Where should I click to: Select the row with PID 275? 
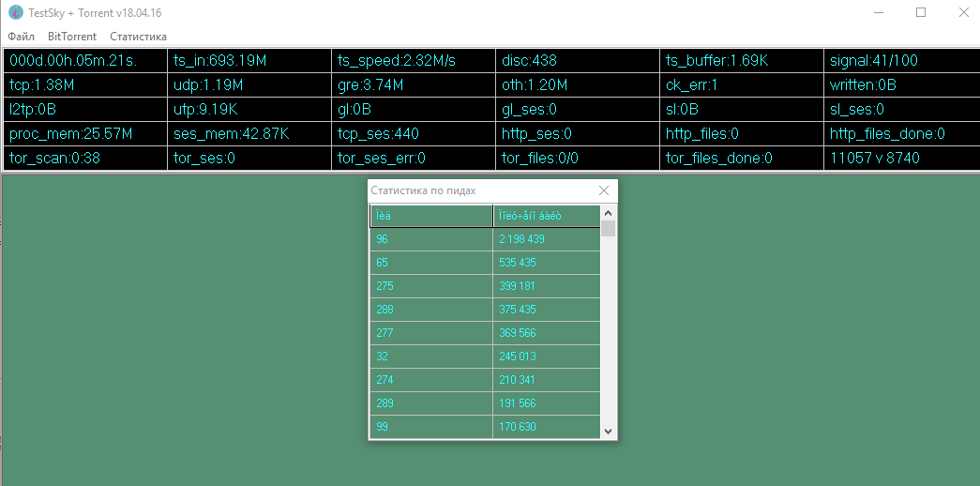click(x=430, y=286)
